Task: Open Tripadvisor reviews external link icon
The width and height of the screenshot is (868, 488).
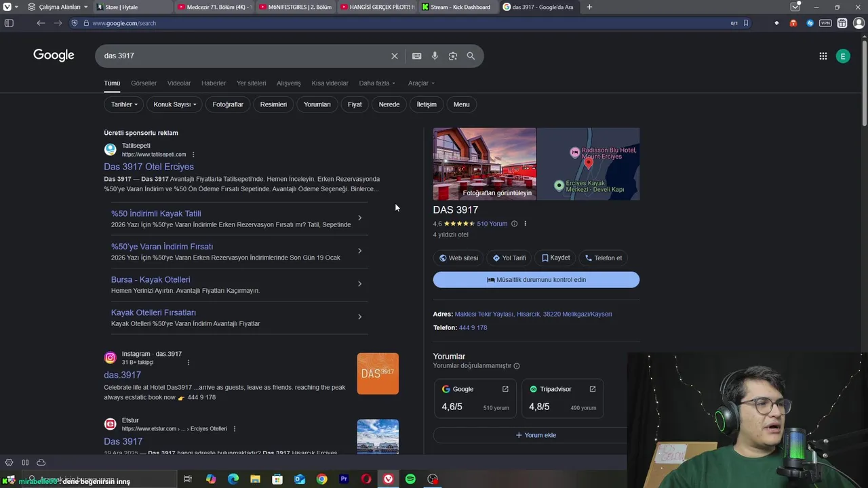Action: (x=593, y=389)
